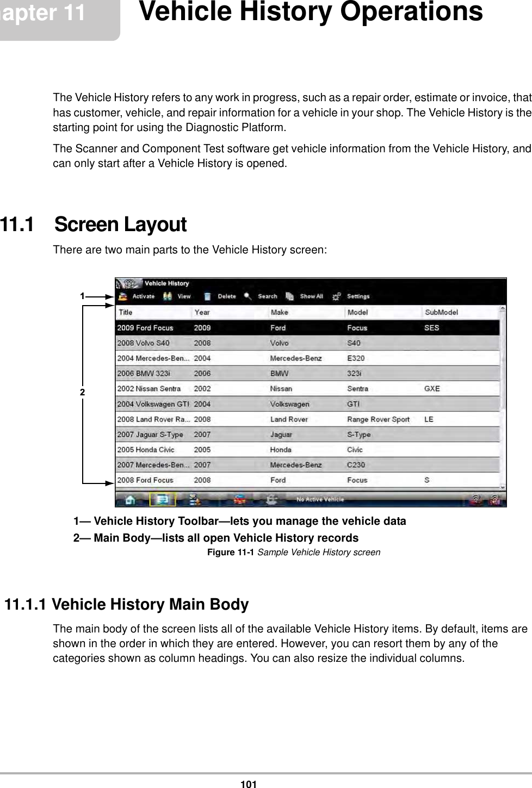Image resolution: width=532 pixels, height=788 pixels.
Task: Click the Delete label in the toolbar
Action: pos(227,297)
